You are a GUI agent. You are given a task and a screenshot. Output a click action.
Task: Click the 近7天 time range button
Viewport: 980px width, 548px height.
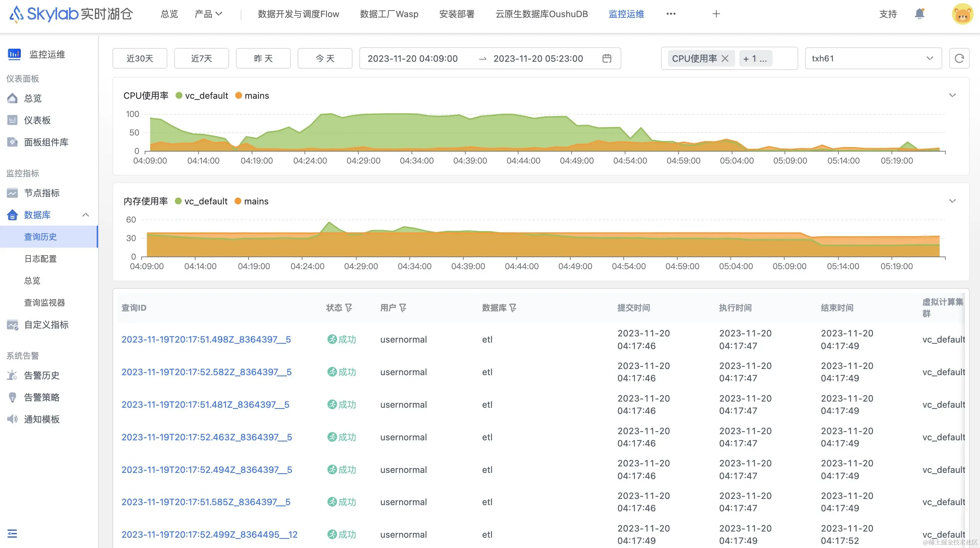click(x=201, y=58)
